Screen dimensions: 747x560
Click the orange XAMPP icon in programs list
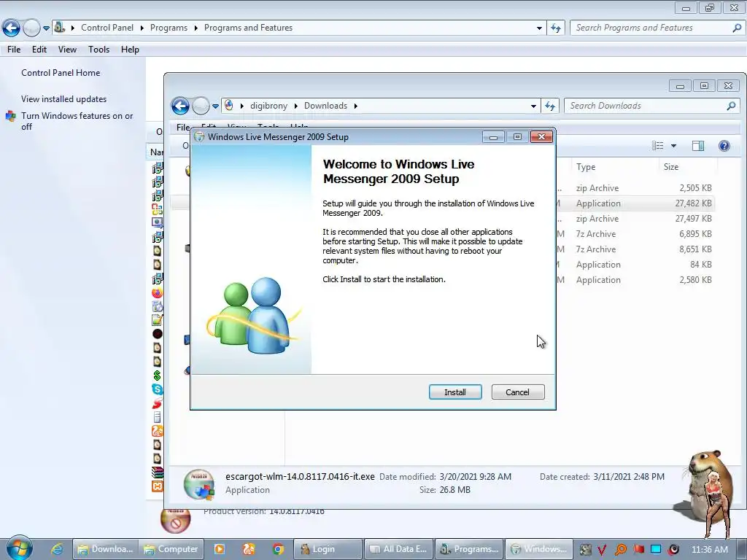point(158,486)
